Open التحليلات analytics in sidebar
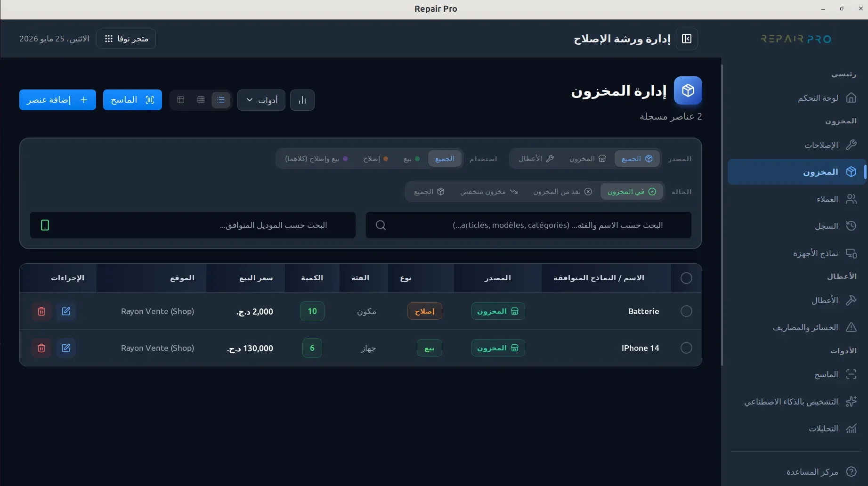This screenshot has width=868, height=486. (796, 429)
